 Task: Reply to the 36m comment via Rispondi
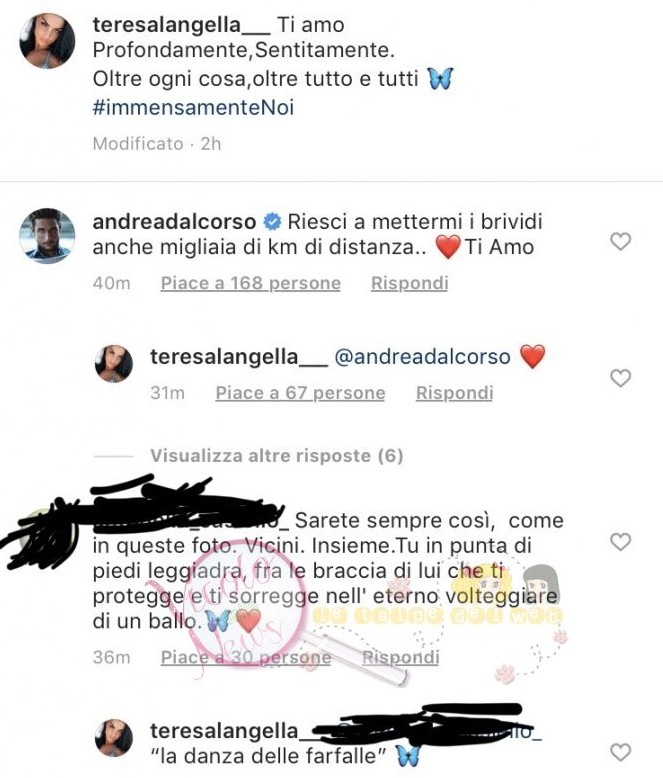click(x=400, y=657)
